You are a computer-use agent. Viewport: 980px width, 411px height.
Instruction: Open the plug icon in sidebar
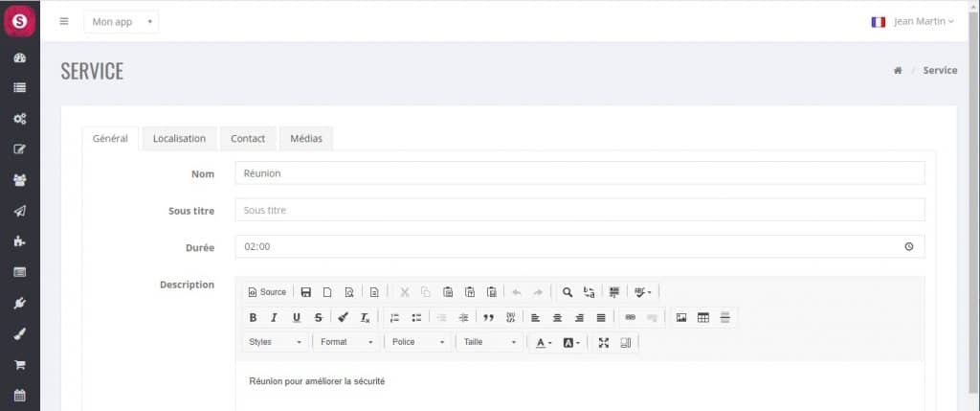pyautogui.click(x=19, y=304)
